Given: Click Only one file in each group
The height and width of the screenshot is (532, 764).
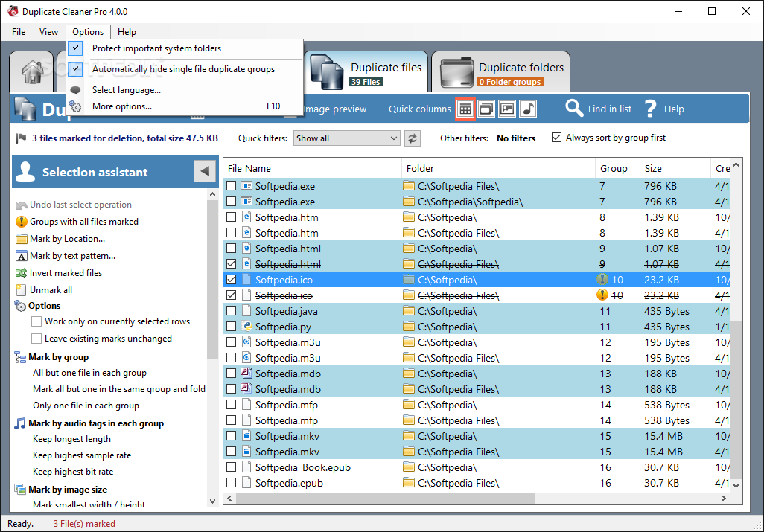Looking at the screenshot, I should 86,406.
